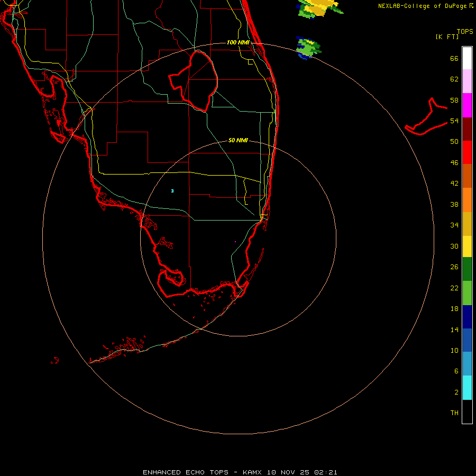Viewport: 476px width, 476px height.
Task: Click the '22' scale label
Action: pyautogui.click(x=454, y=288)
